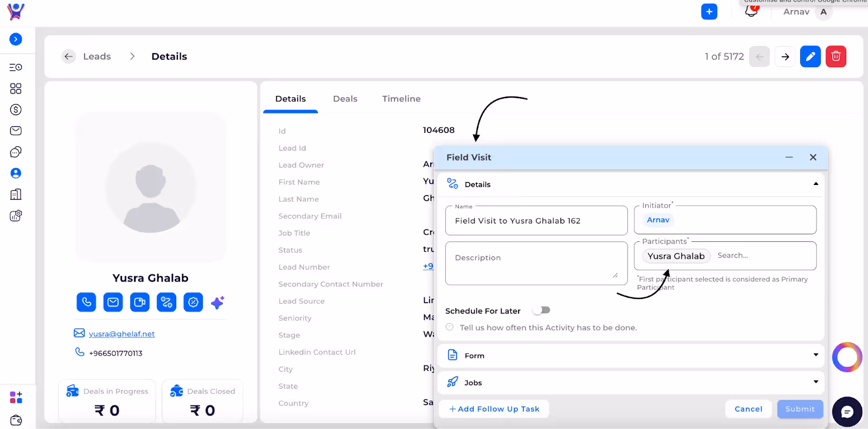The width and height of the screenshot is (868, 429).
Task: Start a video meeting with the camera icon
Action: coord(140,302)
